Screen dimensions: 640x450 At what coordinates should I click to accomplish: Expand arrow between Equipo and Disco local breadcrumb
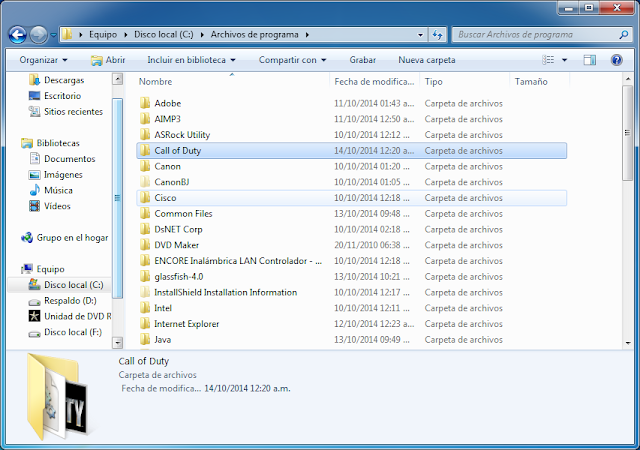[125, 35]
